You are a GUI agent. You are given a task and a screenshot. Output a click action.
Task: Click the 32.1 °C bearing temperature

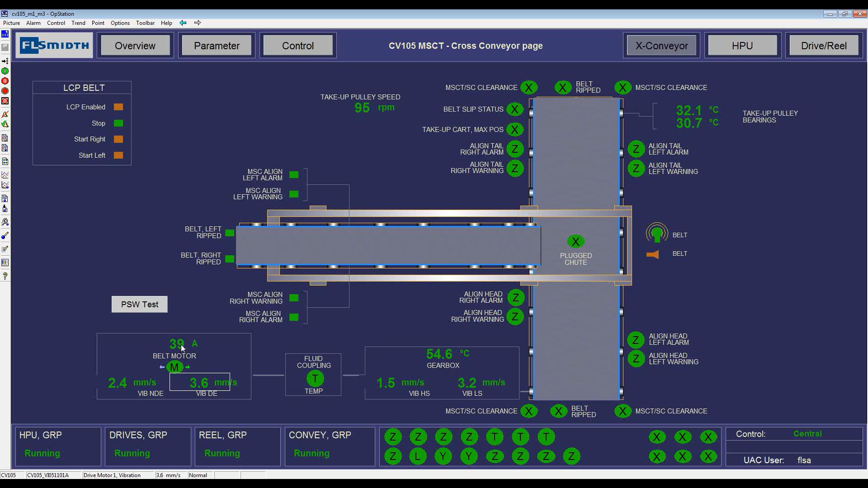coord(697,110)
